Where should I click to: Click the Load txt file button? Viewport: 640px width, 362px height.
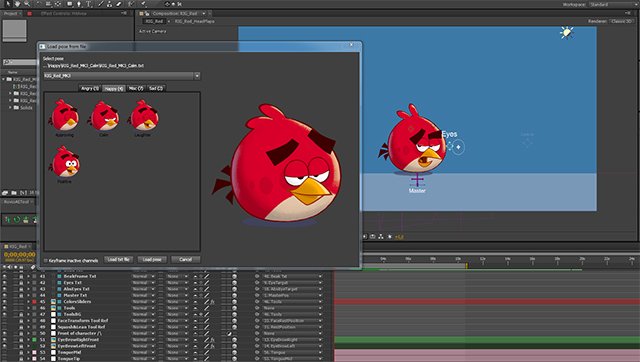(x=118, y=260)
